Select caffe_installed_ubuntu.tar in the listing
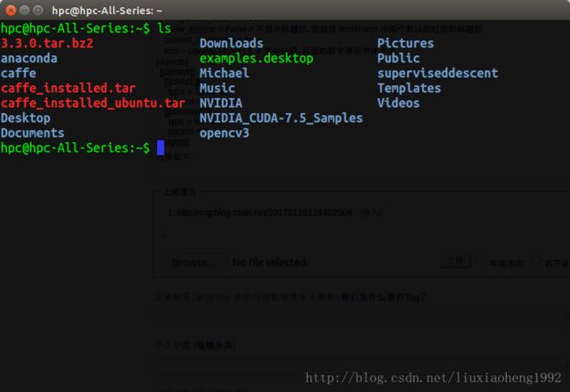Image resolution: width=570 pixels, height=392 pixels. click(x=93, y=103)
